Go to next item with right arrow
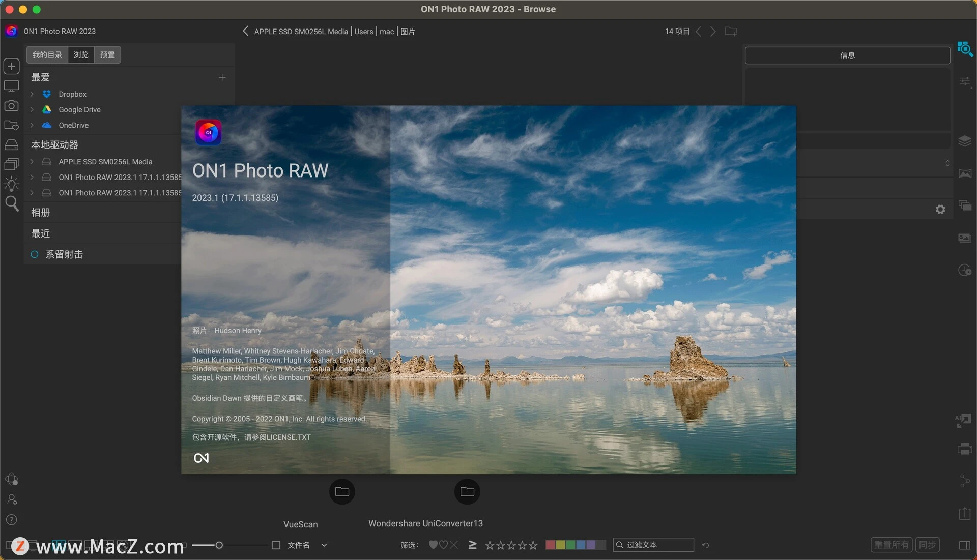The image size is (977, 560). point(713,32)
